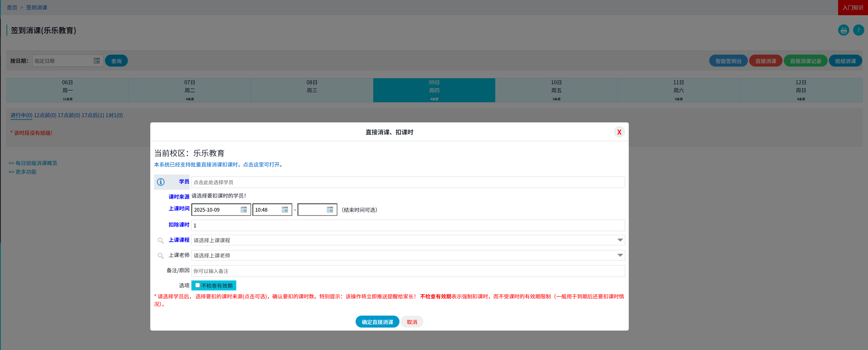Image resolution: width=868 pixels, height=350 pixels.
Task: Click the print icon at the top right
Action: pos(843,30)
